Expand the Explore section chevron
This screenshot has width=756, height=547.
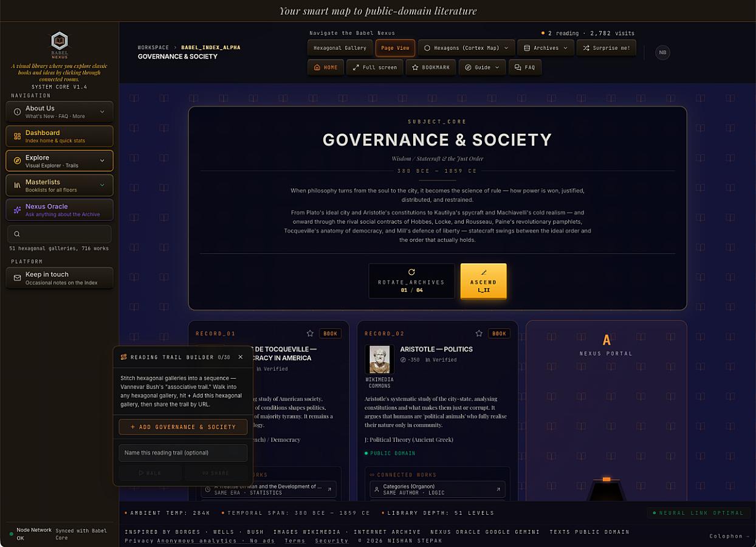tap(102, 161)
